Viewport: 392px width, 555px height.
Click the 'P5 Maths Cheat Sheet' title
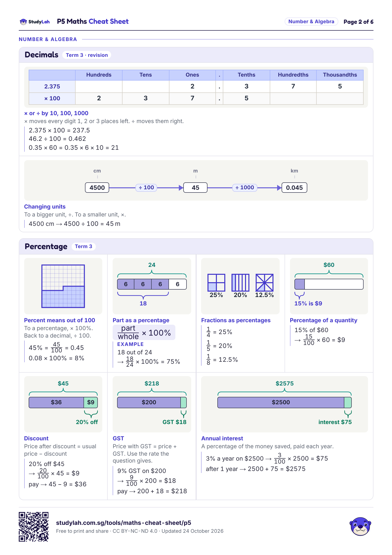pyautogui.click(x=93, y=21)
